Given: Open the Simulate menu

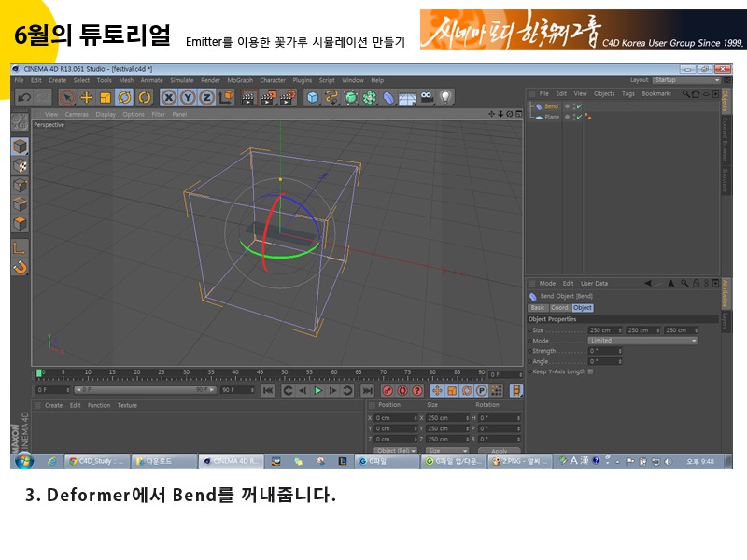Looking at the screenshot, I should [182, 80].
